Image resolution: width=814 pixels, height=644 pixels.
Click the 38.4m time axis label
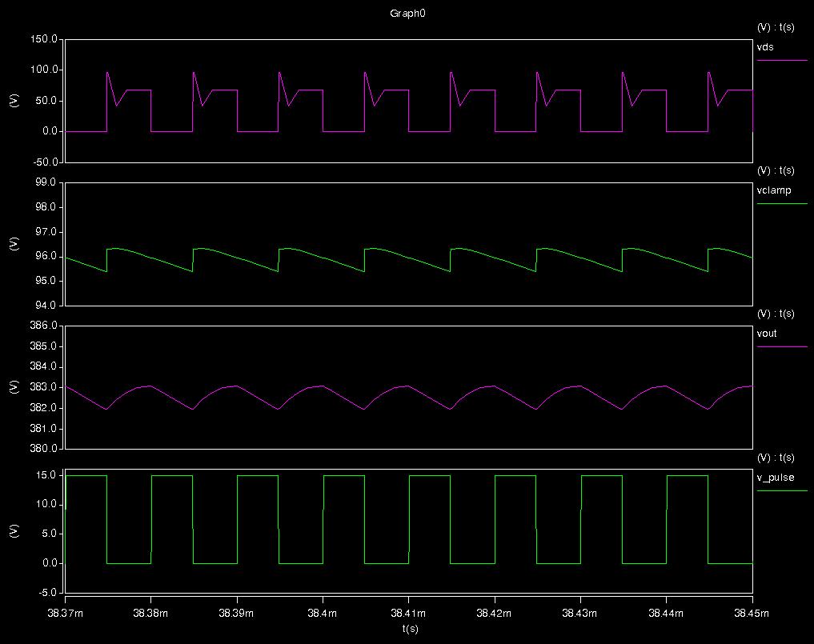(323, 614)
